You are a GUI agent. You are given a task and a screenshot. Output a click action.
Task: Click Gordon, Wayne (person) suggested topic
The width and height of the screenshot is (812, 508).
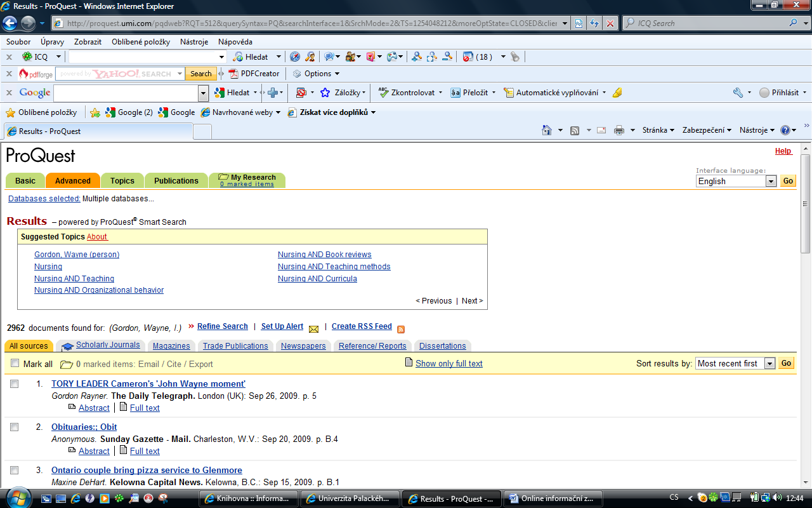pos(77,255)
